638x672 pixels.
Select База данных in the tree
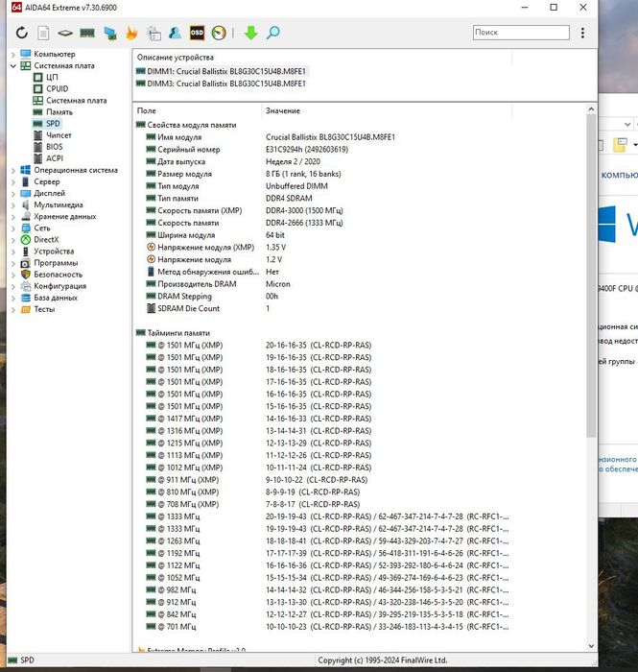(x=56, y=298)
